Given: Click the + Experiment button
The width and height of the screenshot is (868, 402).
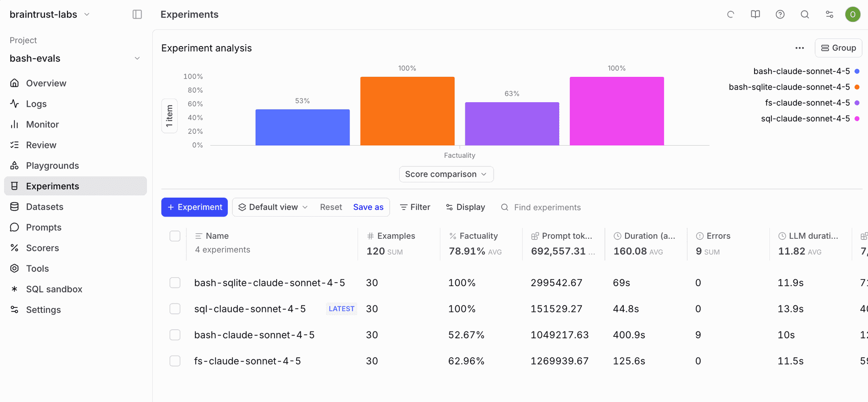Looking at the screenshot, I should pos(194,207).
